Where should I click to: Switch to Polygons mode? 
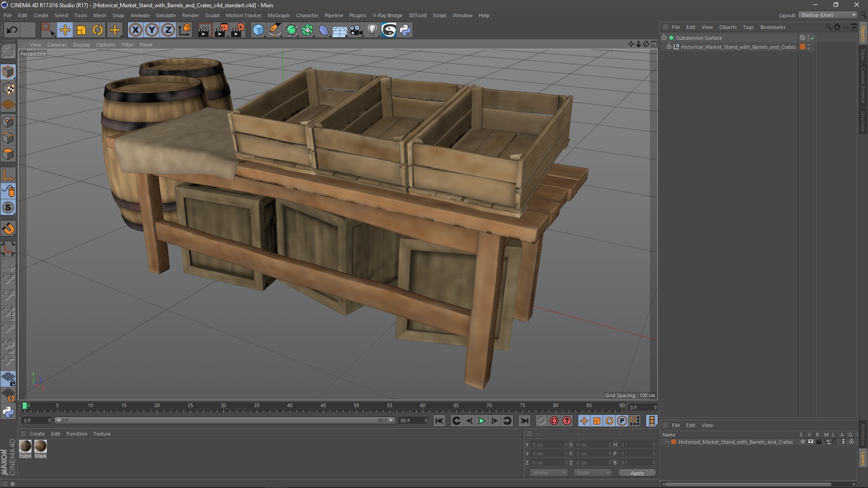[8, 155]
